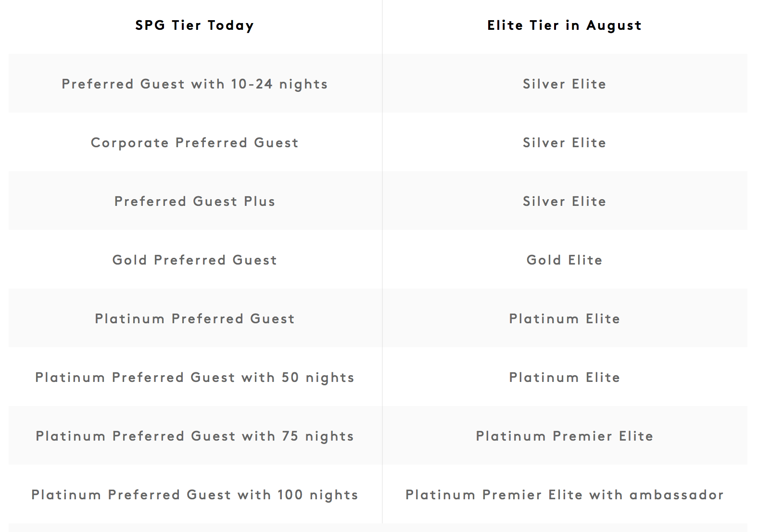Viewport: 758px width, 532px height.
Task: Click 'Platinum Preferred Guest with 100 nights'
Action: point(195,495)
